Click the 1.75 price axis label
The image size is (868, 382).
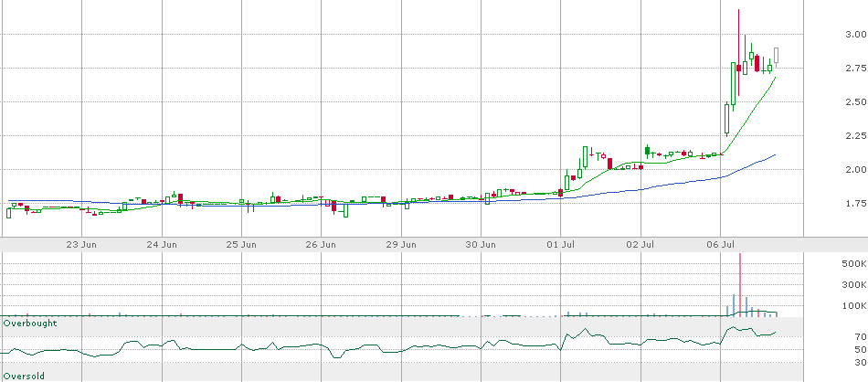[x=857, y=203]
